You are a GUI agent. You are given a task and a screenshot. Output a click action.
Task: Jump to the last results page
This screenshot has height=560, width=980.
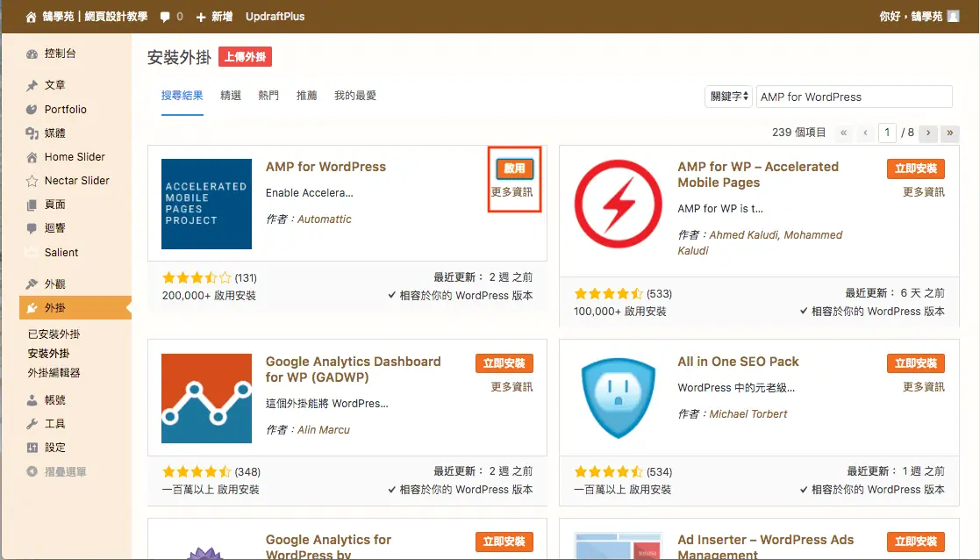pyautogui.click(x=949, y=133)
